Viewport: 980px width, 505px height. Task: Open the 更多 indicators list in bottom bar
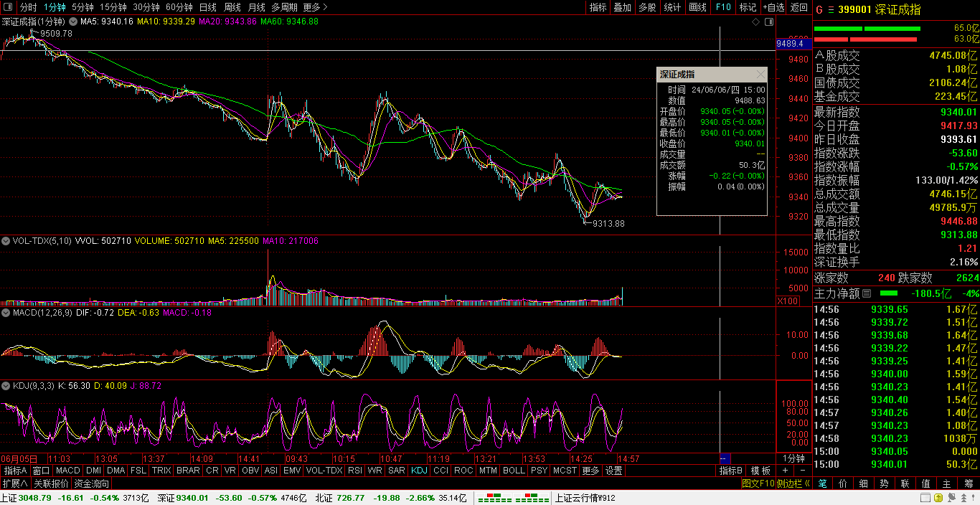[590, 471]
